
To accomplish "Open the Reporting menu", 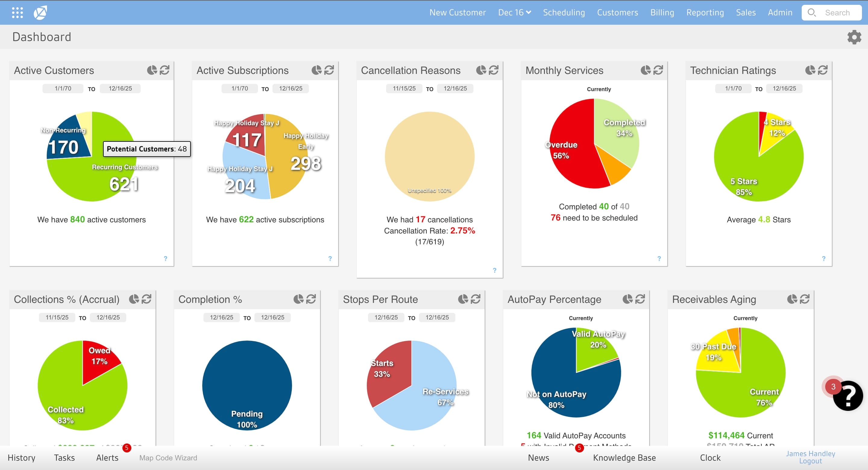I will (705, 12).
